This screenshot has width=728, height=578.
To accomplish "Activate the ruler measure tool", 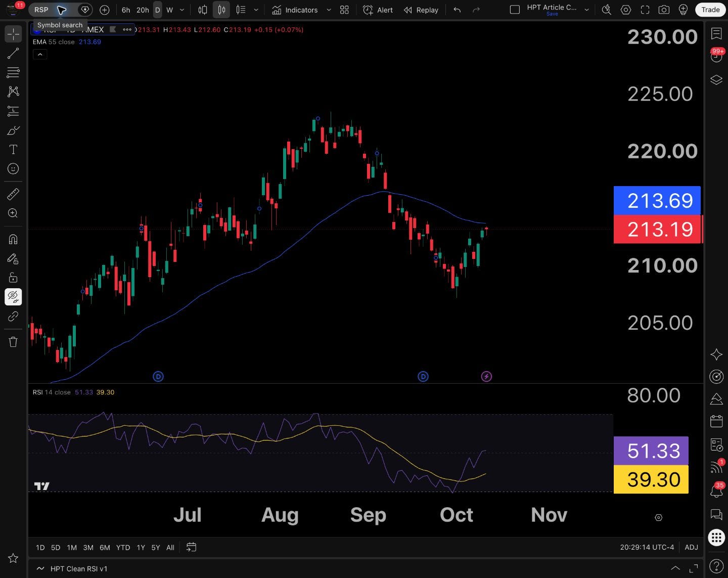I will point(13,194).
